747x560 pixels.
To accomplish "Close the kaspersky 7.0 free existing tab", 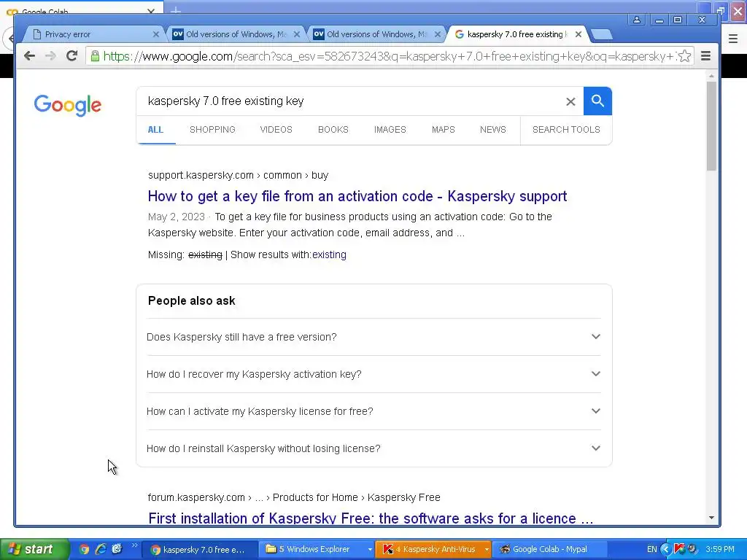I will pyautogui.click(x=578, y=34).
